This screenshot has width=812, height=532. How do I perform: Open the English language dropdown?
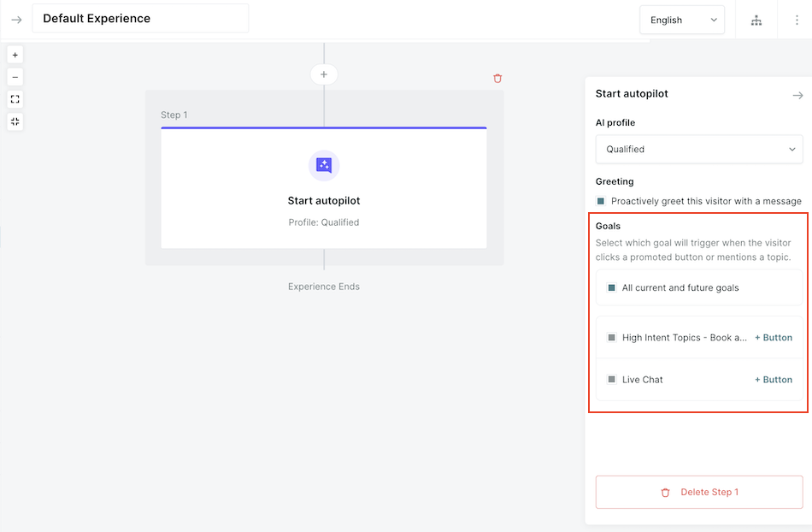682,21
